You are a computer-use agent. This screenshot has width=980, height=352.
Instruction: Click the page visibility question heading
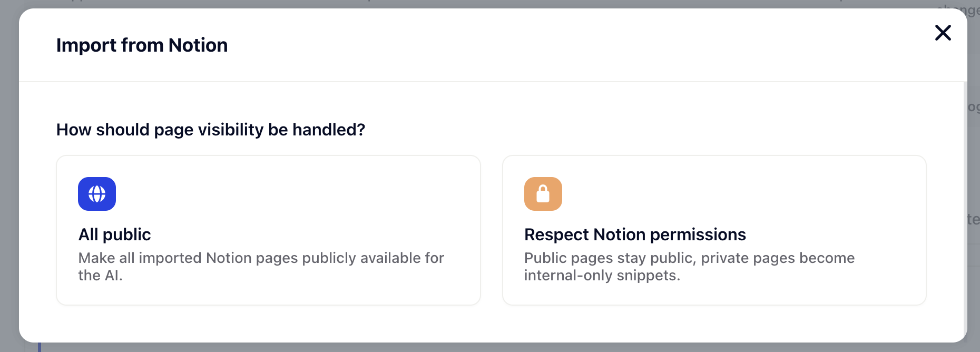pos(211,130)
